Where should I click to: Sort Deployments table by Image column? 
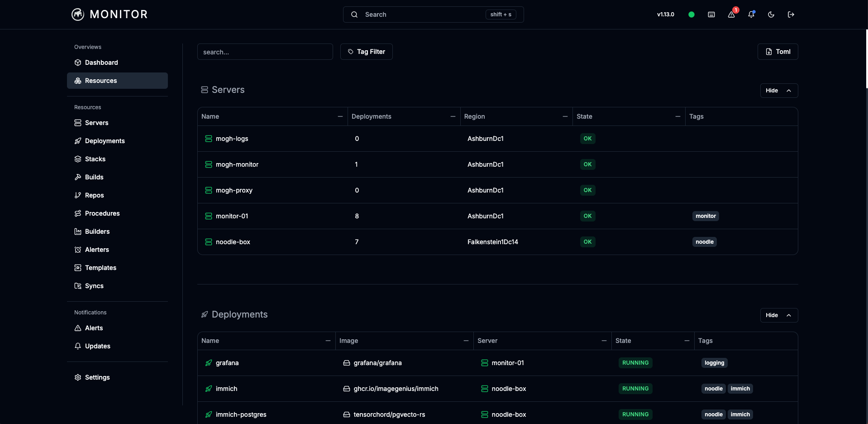pyautogui.click(x=404, y=341)
